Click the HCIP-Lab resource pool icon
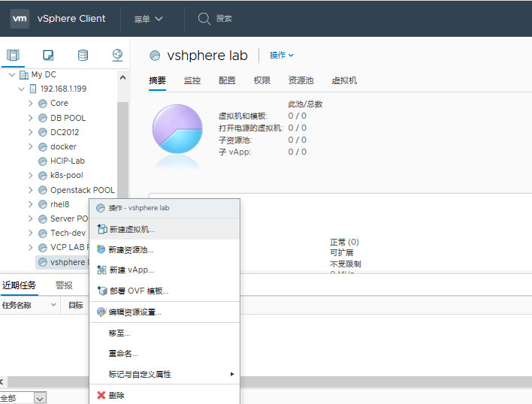Viewport: 532px width, 404px height. point(42,161)
